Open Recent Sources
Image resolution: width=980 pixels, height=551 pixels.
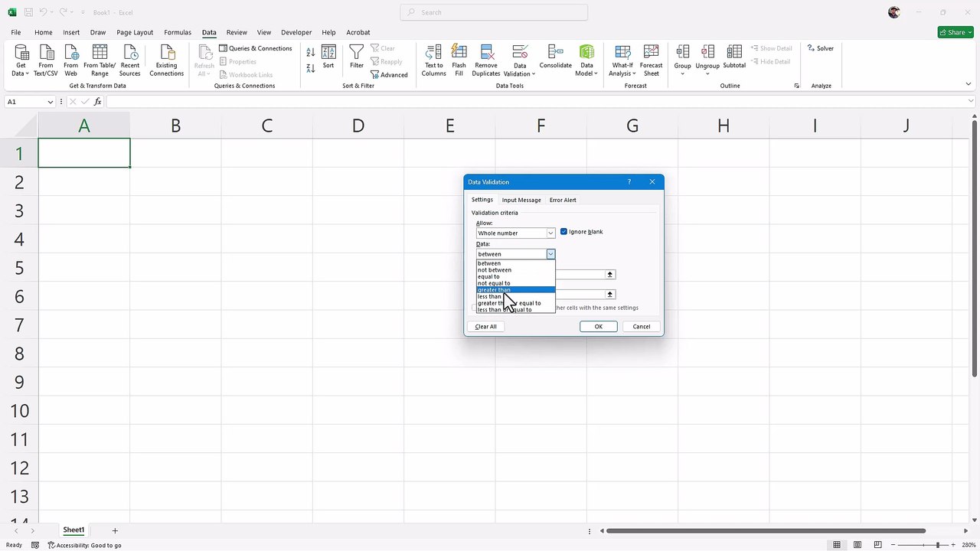click(130, 60)
